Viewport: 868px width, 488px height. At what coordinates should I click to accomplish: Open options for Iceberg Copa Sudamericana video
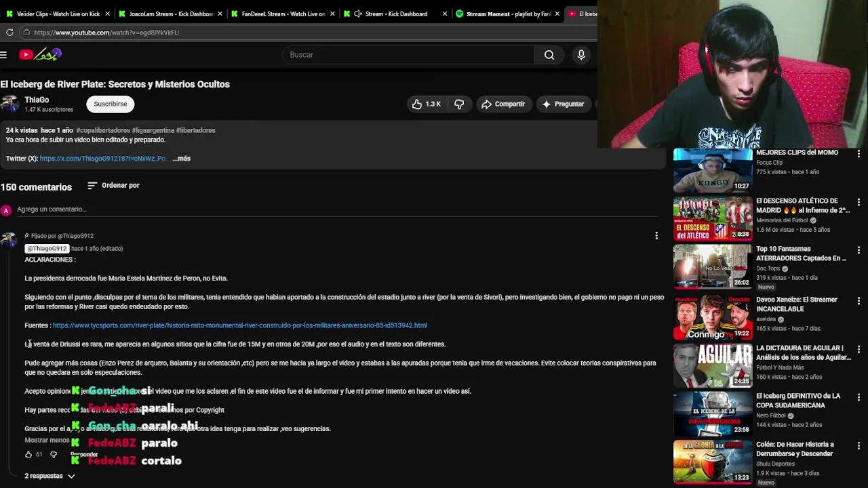coord(859,397)
